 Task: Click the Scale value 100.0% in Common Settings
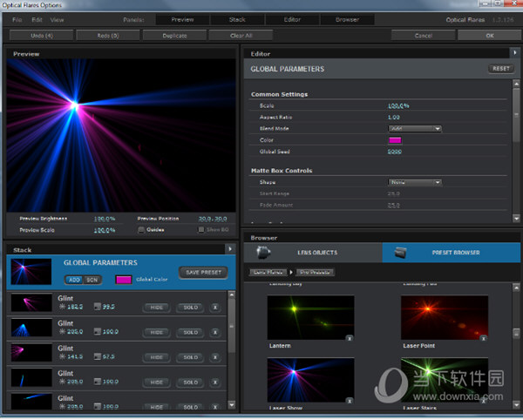click(398, 106)
